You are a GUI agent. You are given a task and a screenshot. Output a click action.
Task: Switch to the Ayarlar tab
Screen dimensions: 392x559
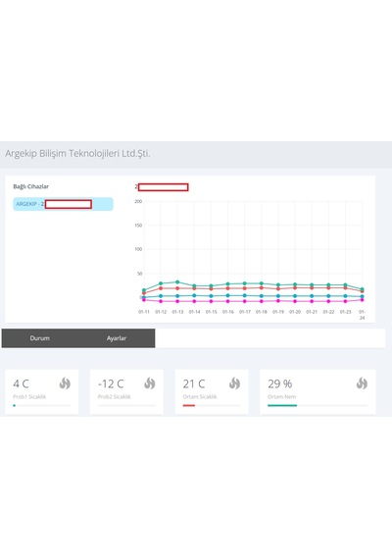click(117, 338)
